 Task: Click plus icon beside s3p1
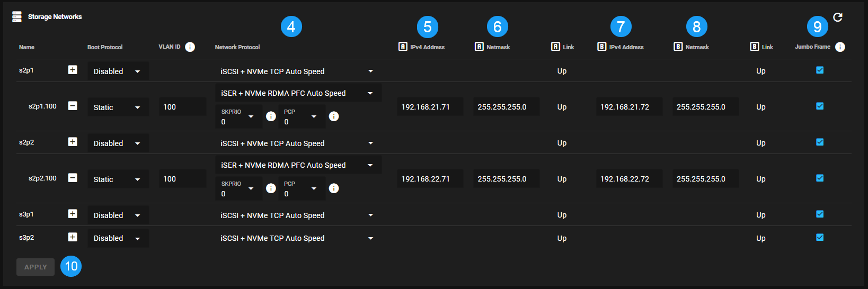pyautogui.click(x=73, y=214)
